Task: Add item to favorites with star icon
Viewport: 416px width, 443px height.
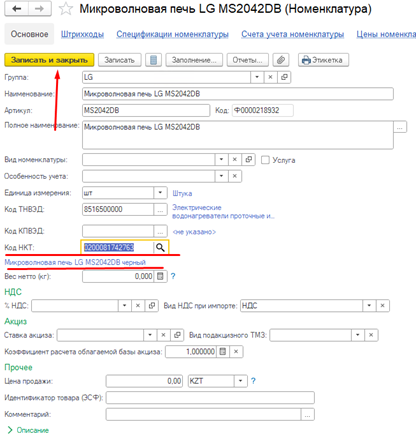Action: (x=66, y=9)
